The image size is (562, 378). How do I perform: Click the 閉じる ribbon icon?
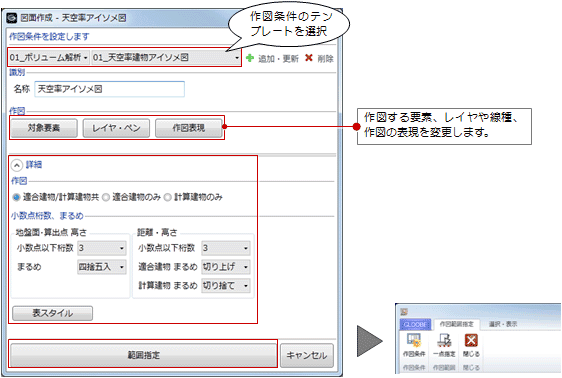click(471, 345)
